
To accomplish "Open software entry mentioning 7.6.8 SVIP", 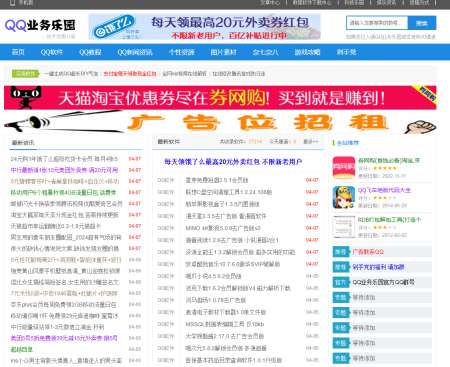I will (233, 264).
